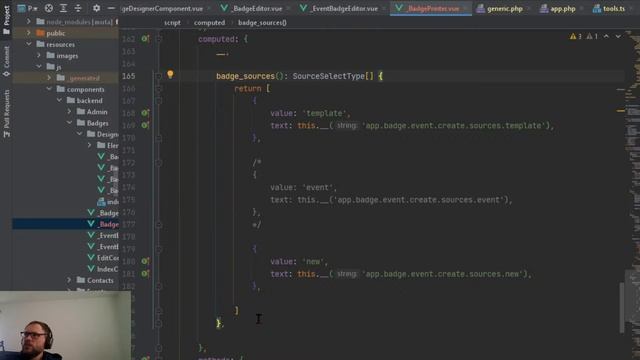Toggle code fold marker on line 165

coord(159,76)
